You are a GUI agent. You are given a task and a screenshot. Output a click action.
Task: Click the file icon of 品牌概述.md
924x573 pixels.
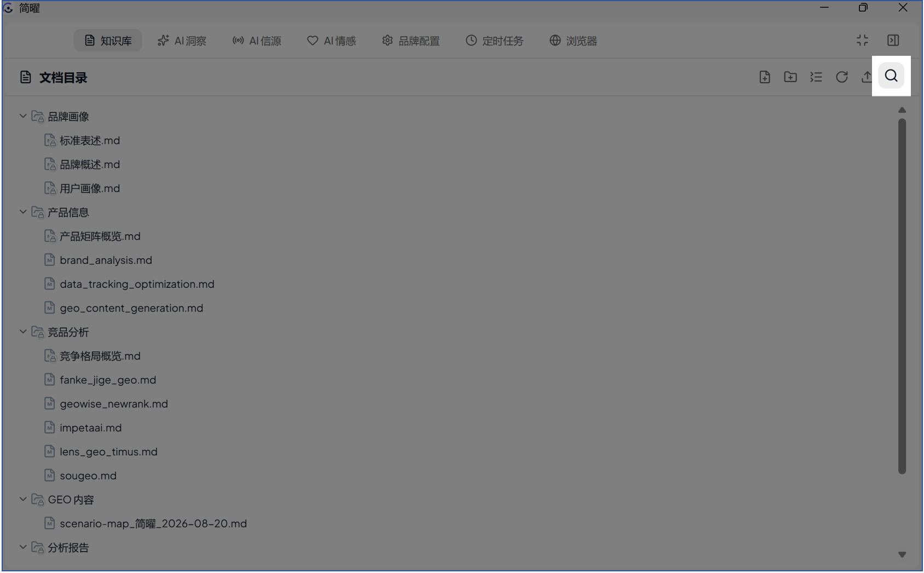coord(50,164)
